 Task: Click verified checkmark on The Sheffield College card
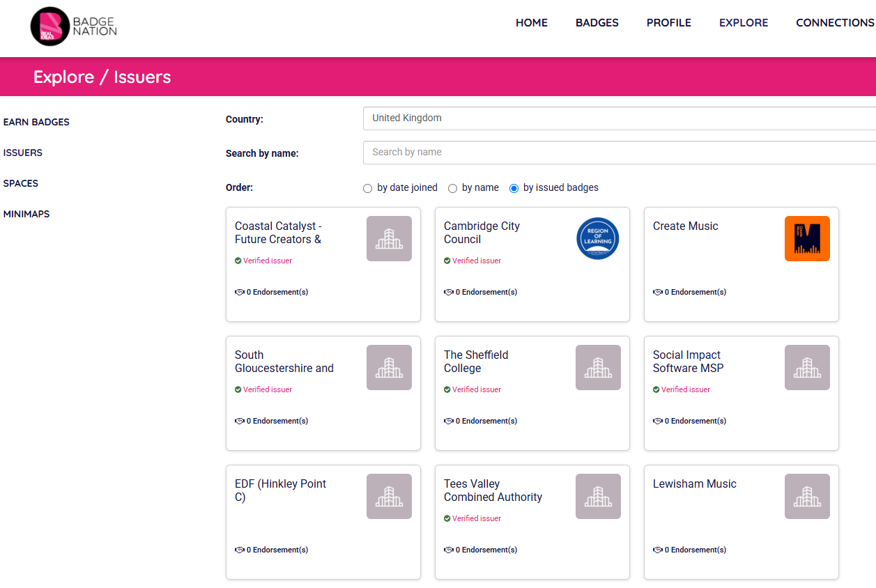click(x=447, y=389)
